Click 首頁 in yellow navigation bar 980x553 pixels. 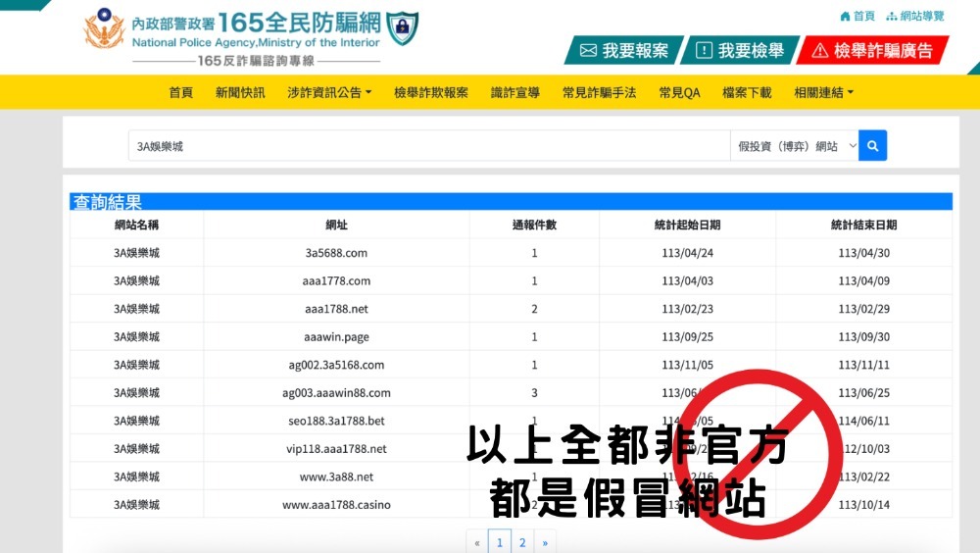point(180,92)
